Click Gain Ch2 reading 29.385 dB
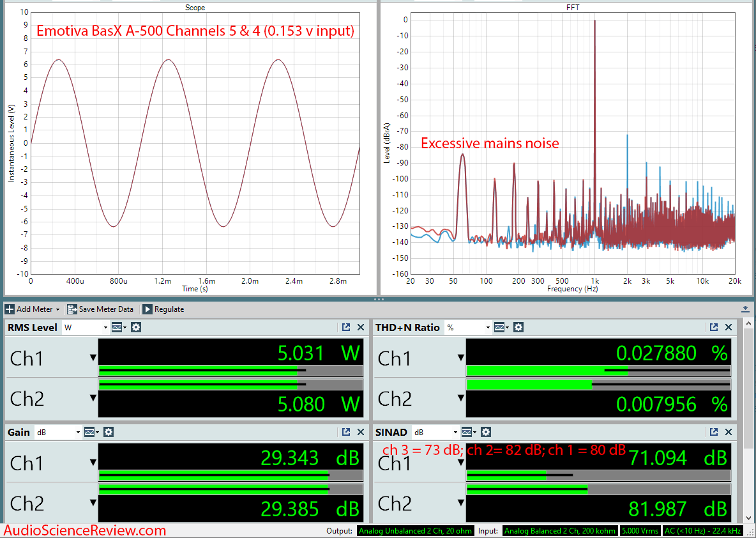 (x=310, y=509)
